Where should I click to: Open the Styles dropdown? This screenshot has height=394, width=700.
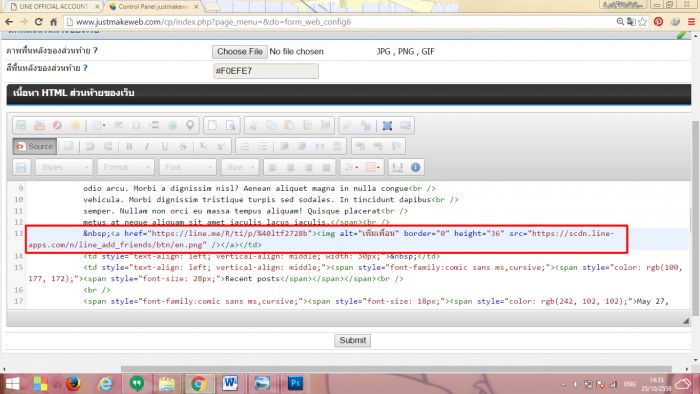(x=64, y=167)
